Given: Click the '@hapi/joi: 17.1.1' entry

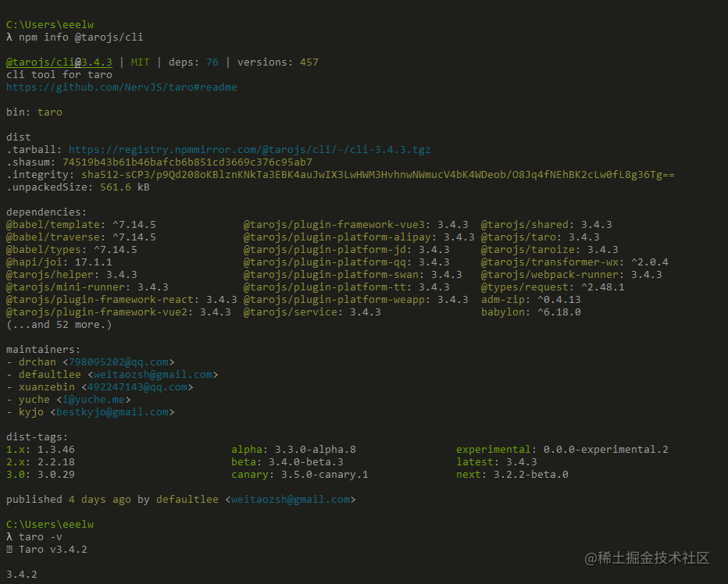Looking at the screenshot, I should pos(59,262).
